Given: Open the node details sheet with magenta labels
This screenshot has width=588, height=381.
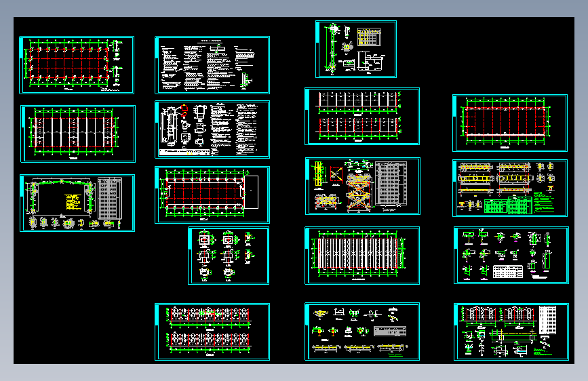Looking at the screenshot, I should (511, 256).
